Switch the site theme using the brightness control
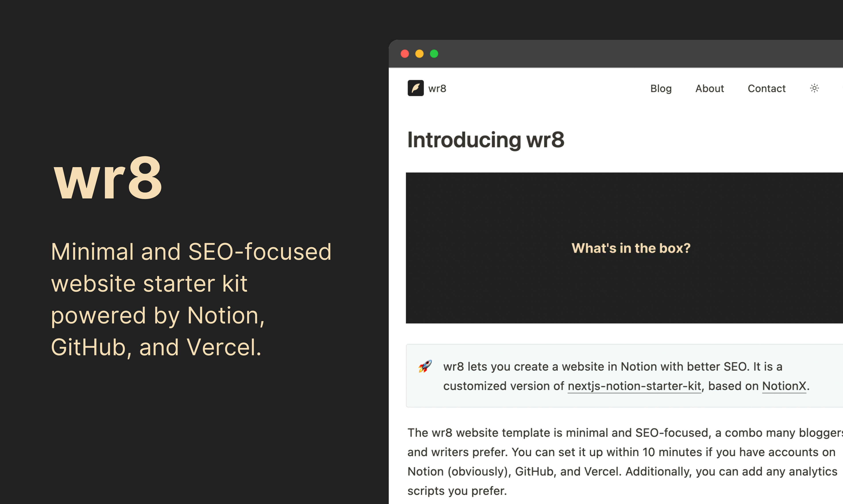The width and height of the screenshot is (843, 504). [x=814, y=88]
